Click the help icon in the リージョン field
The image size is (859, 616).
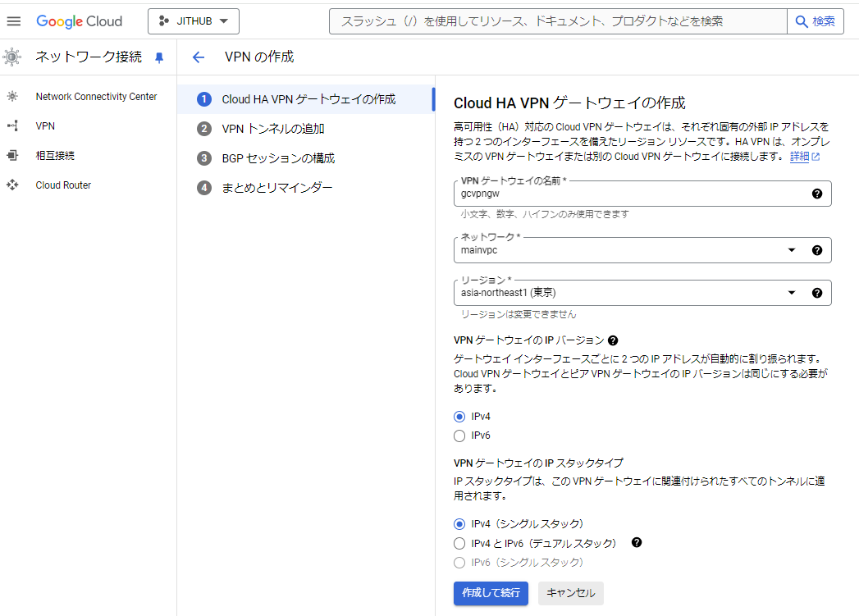pyautogui.click(x=816, y=293)
